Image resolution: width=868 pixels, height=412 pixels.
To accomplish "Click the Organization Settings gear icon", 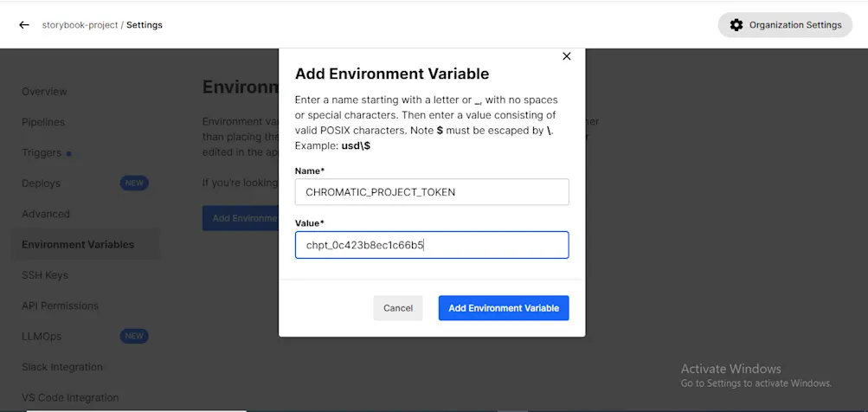I will click(x=736, y=25).
